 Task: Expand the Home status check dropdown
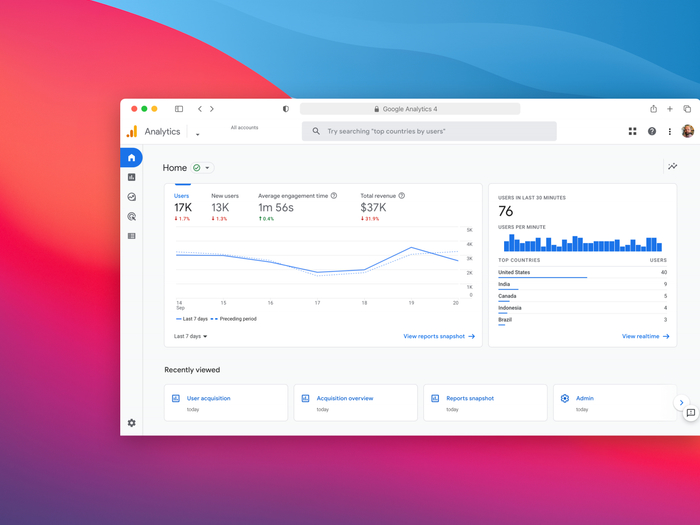coord(202,168)
